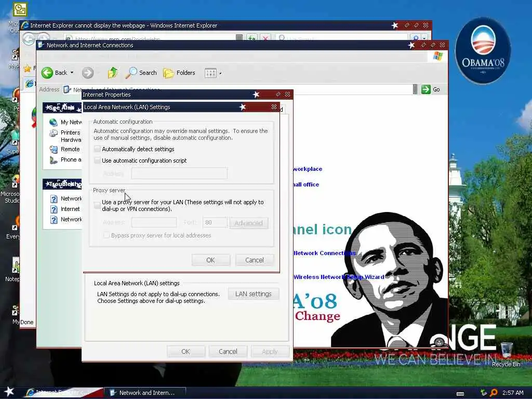Click the Favorites star in Internet Explorer

coord(28,68)
